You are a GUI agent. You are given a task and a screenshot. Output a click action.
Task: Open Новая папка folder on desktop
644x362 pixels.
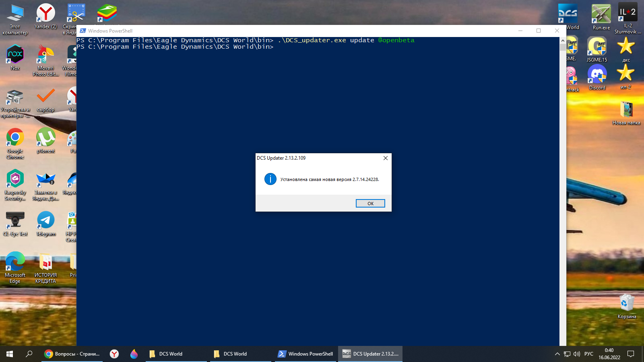(626, 113)
